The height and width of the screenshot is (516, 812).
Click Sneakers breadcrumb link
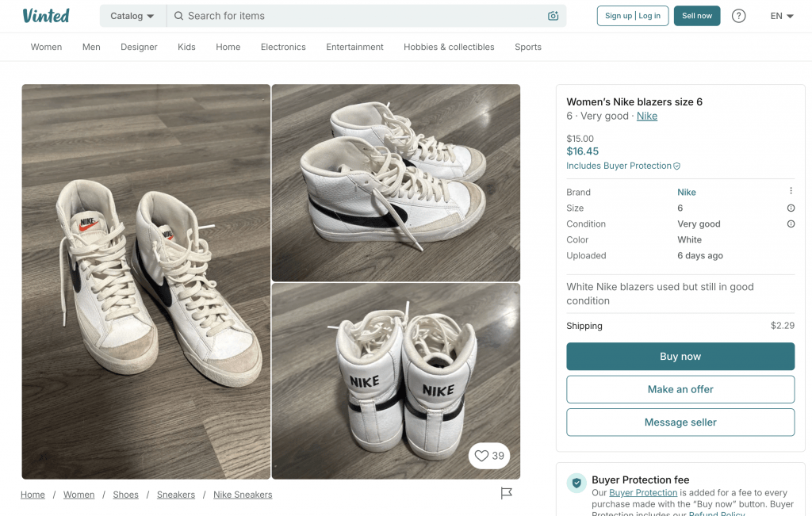[176, 495]
